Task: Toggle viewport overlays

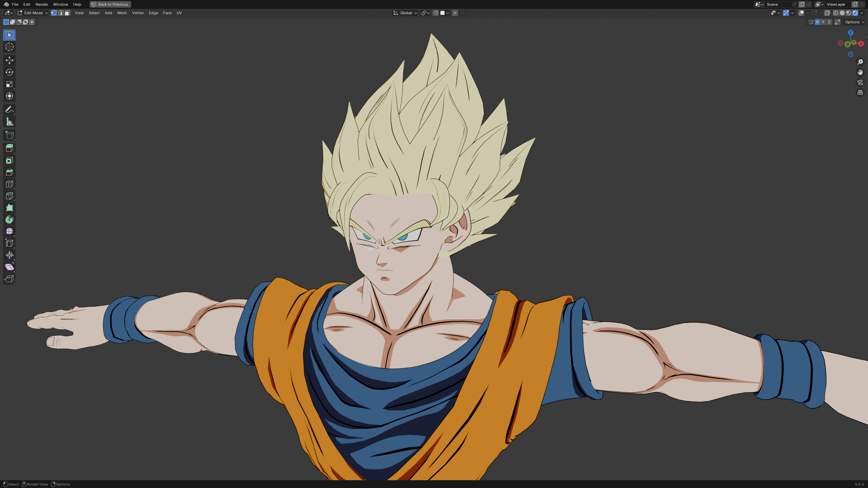Action: click(801, 13)
